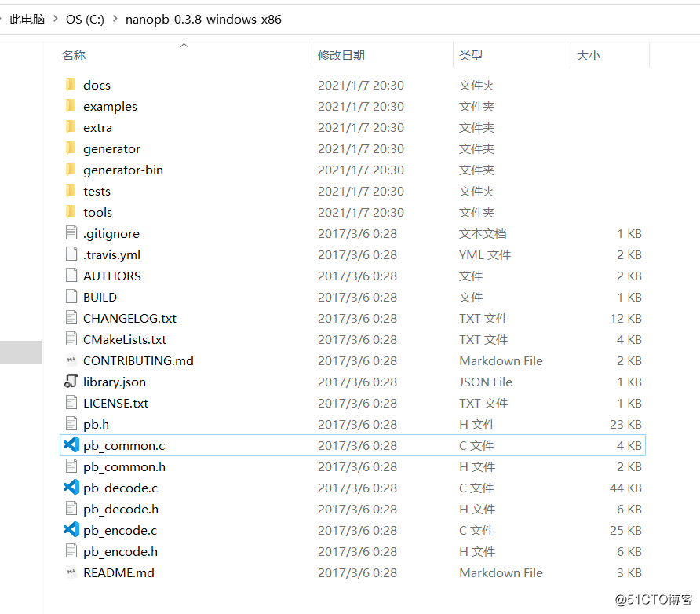The width and height of the screenshot is (700, 614).
Task: Click the .travis.yml file icon
Action: pyautogui.click(x=71, y=254)
